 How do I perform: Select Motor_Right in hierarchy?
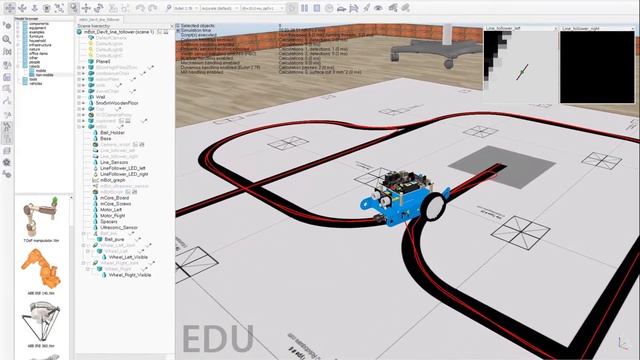pyautogui.click(x=112, y=216)
